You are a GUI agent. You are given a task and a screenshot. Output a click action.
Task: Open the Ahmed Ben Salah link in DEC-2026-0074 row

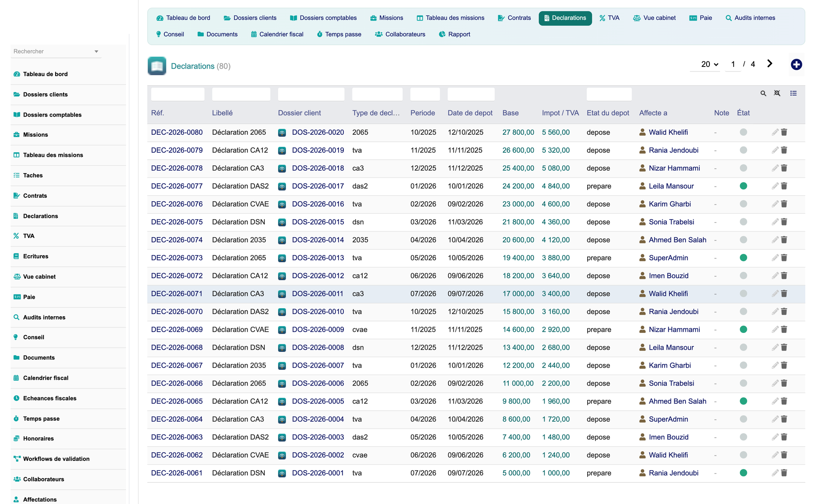678,240
